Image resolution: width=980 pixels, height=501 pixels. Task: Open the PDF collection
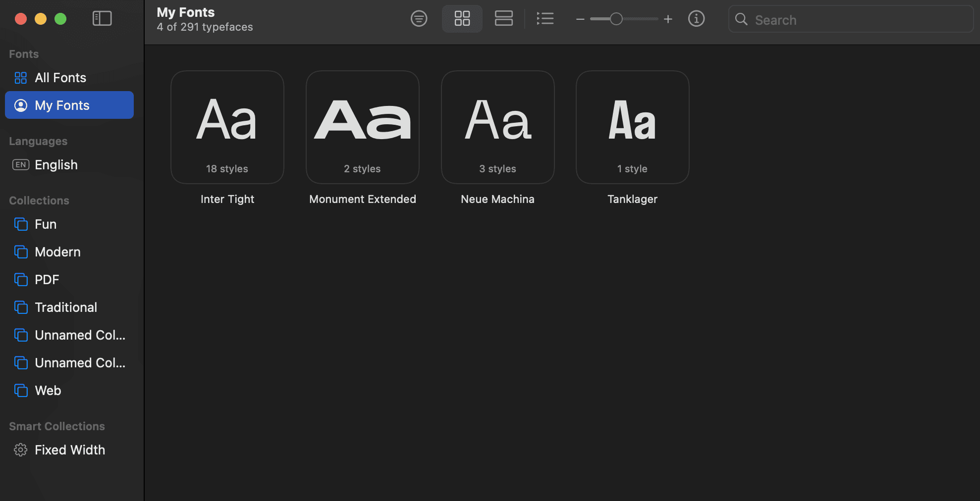pyautogui.click(x=69, y=280)
